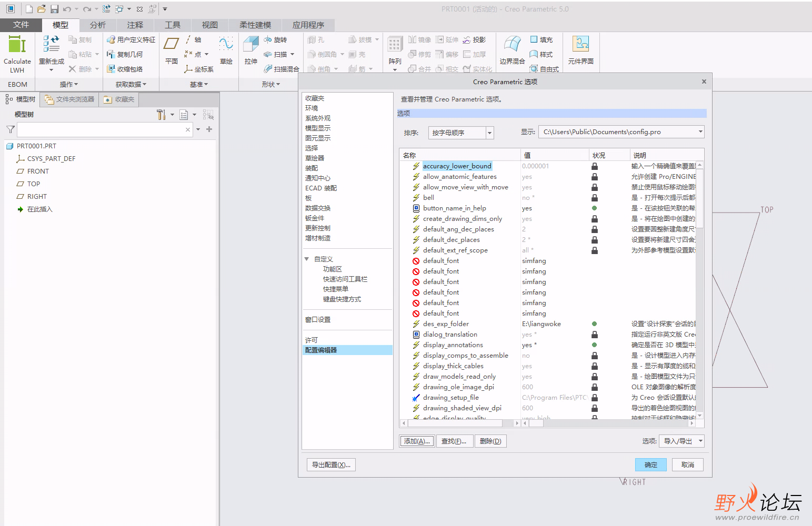Open the 元件界面 component interface tool
This screenshot has height=526, width=812.
tap(581, 51)
